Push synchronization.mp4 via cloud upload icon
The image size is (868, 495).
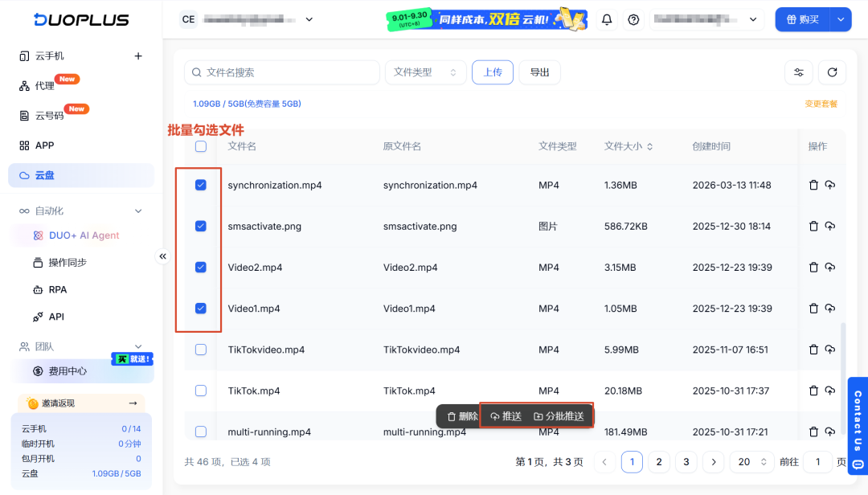(x=829, y=185)
